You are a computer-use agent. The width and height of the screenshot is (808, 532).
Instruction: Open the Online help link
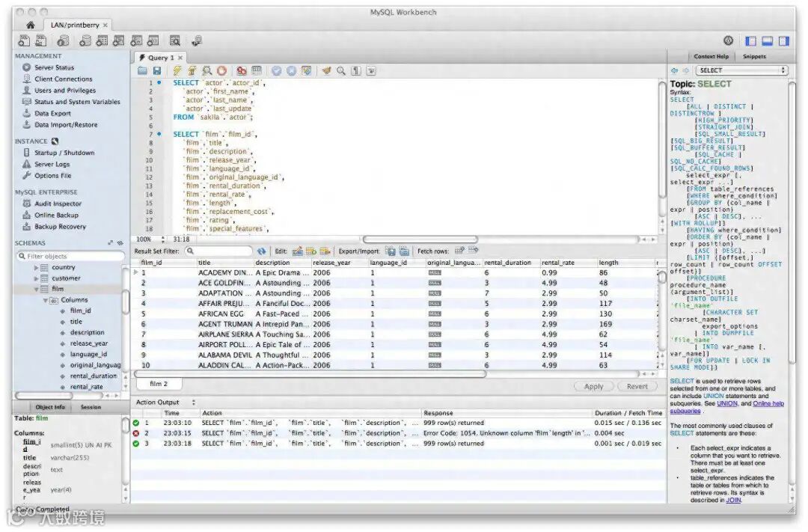(x=768, y=403)
